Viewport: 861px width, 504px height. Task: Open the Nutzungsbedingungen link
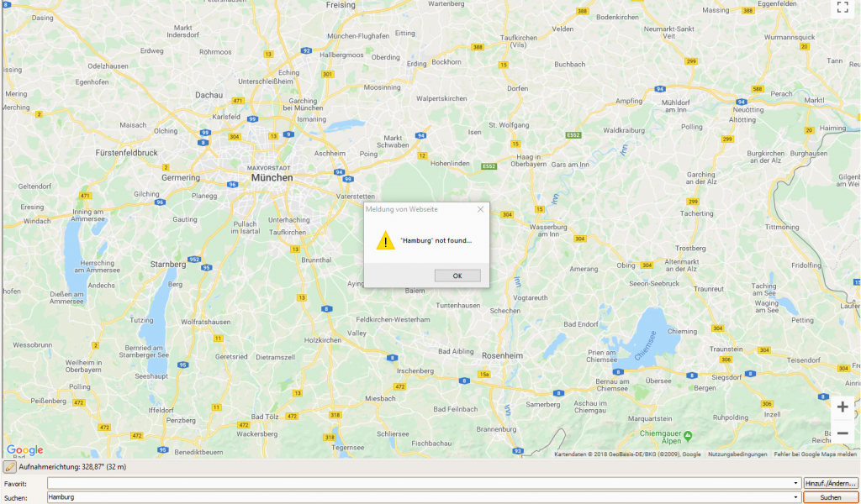point(737,454)
